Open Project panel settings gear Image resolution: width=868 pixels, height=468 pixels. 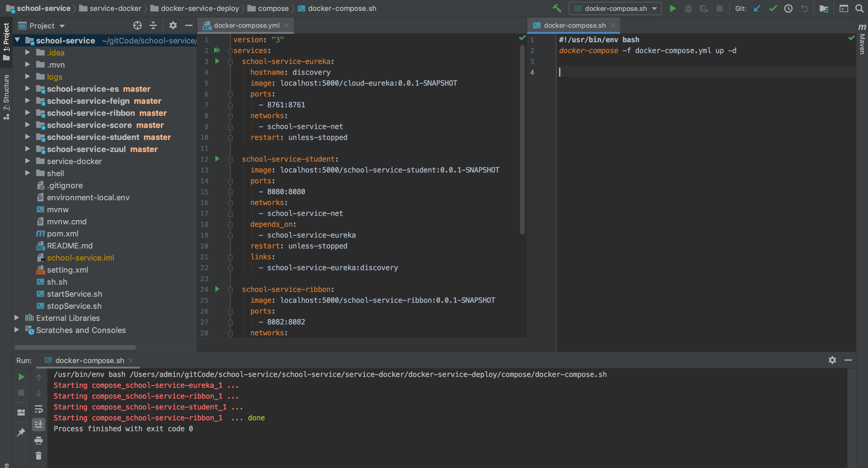click(x=173, y=25)
